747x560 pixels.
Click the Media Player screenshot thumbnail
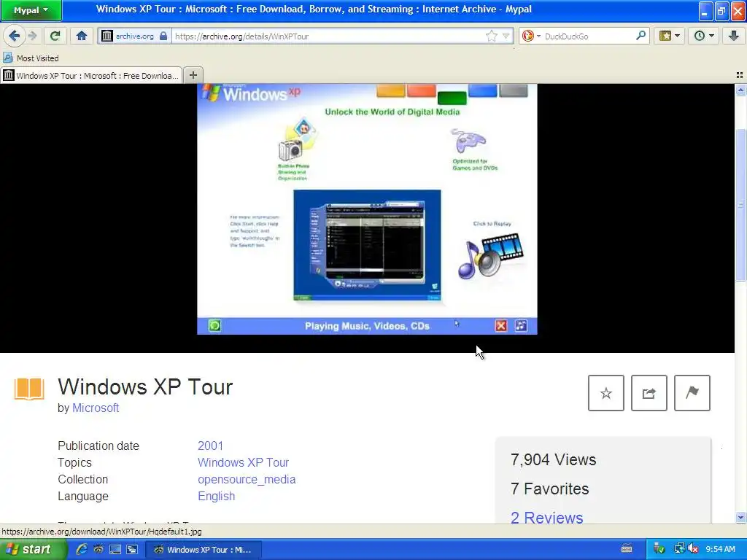coord(367,245)
